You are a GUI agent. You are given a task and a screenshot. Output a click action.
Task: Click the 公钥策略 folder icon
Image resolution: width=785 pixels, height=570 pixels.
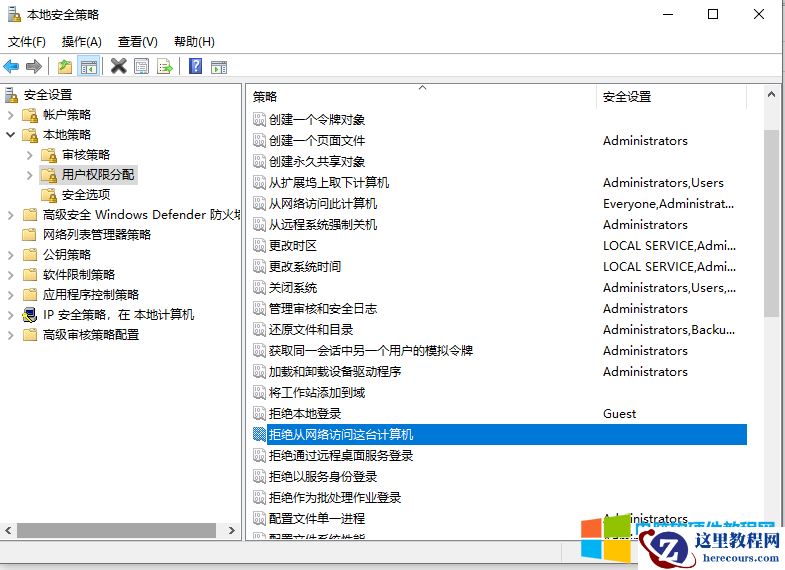(x=30, y=255)
